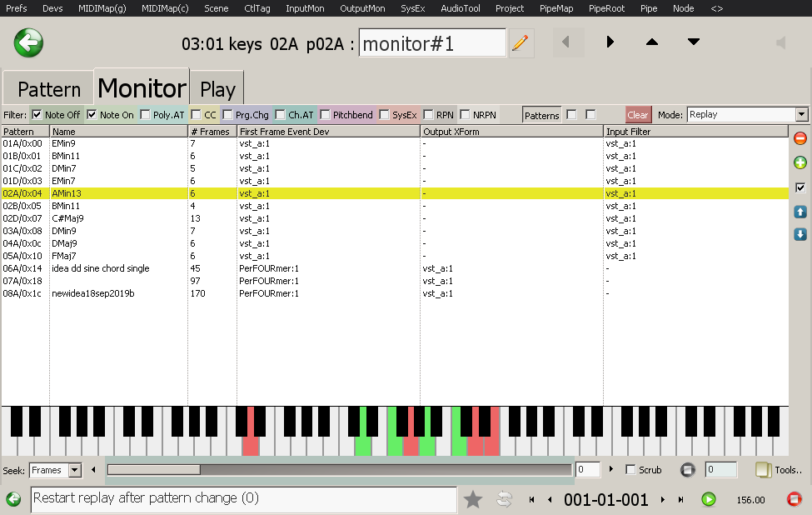Disable the Note Off filter checkbox
Image resolution: width=812 pixels, height=515 pixels.
[x=37, y=115]
